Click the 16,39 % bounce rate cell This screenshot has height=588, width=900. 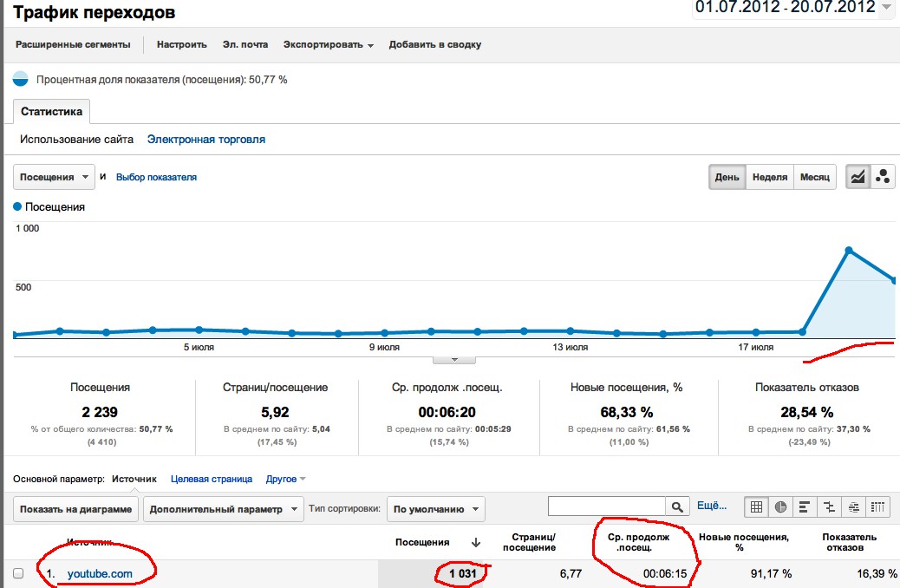877,573
